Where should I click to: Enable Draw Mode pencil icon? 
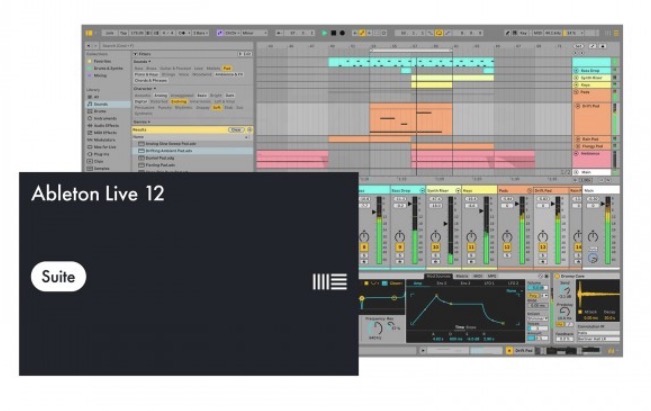[x=507, y=33]
